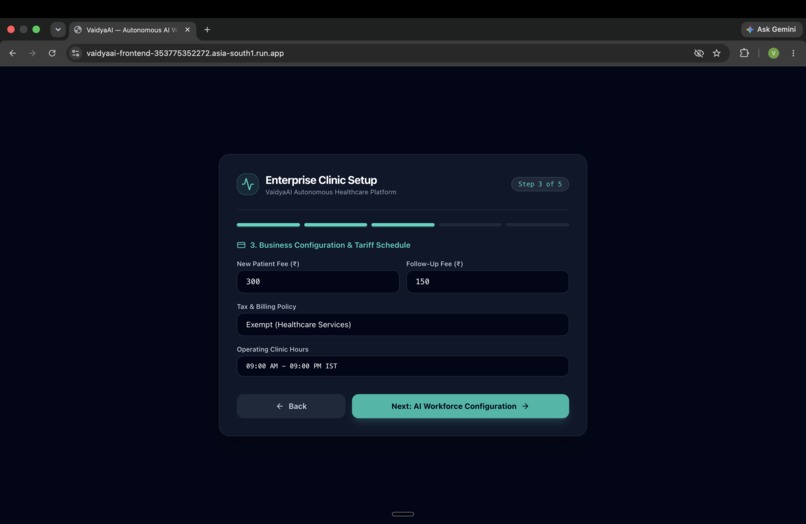Select the VaidyaAI — Autonomous AI tab

pos(132,30)
